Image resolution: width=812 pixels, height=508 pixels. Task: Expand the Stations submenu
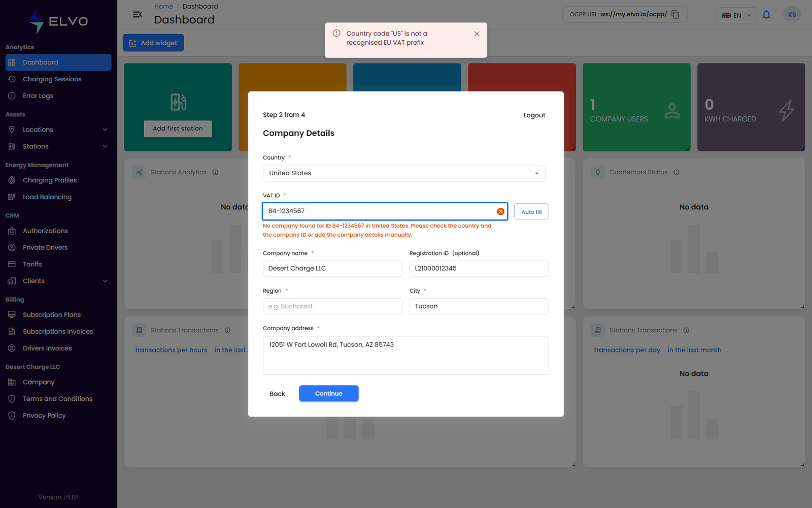click(x=105, y=146)
